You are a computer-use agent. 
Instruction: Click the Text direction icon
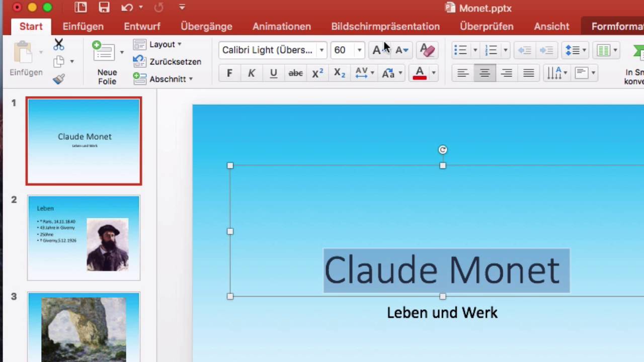point(554,73)
